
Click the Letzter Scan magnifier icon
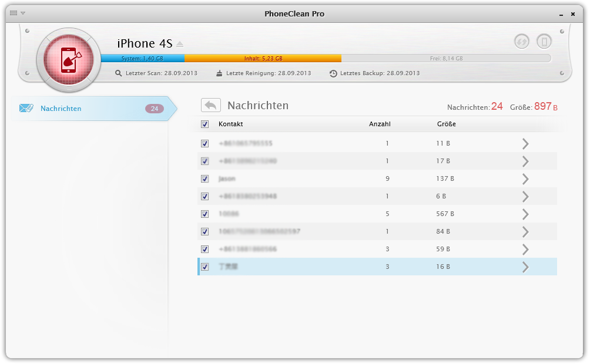tap(119, 73)
